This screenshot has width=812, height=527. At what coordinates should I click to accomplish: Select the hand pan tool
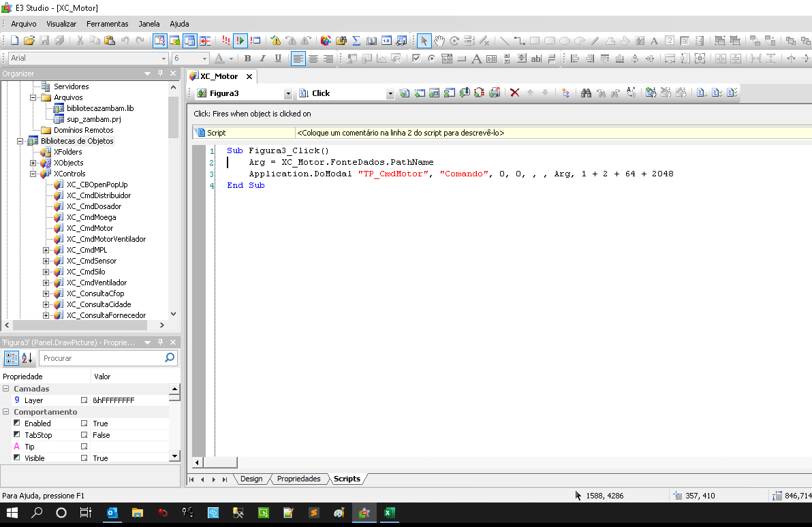coord(439,40)
